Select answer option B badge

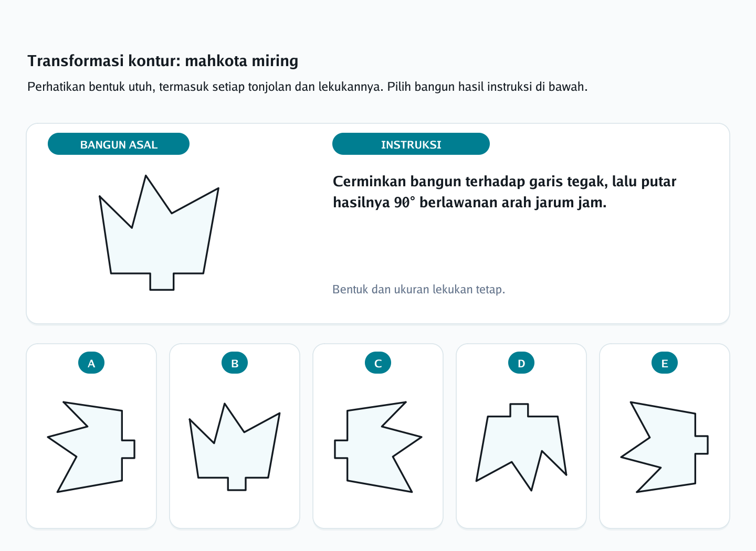pos(235,363)
